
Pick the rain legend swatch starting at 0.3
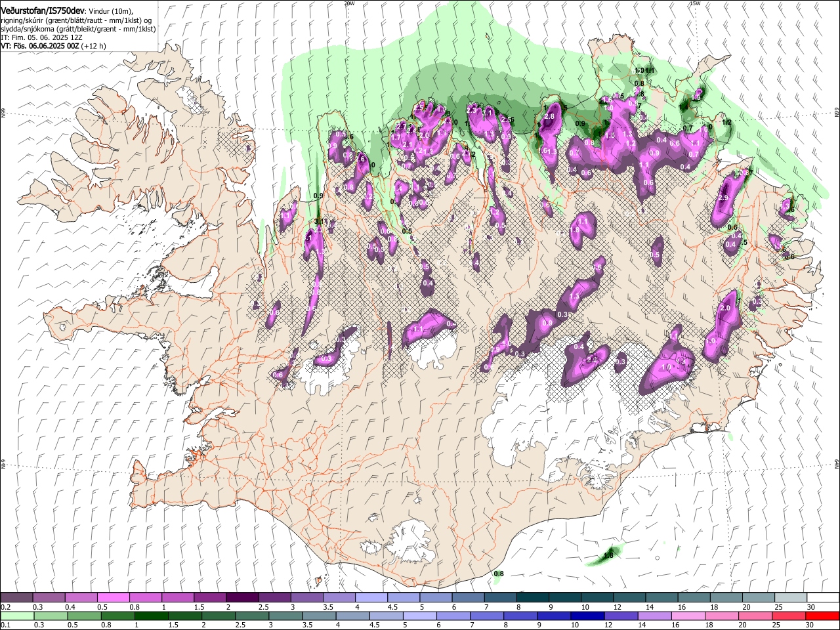click(x=51, y=616)
